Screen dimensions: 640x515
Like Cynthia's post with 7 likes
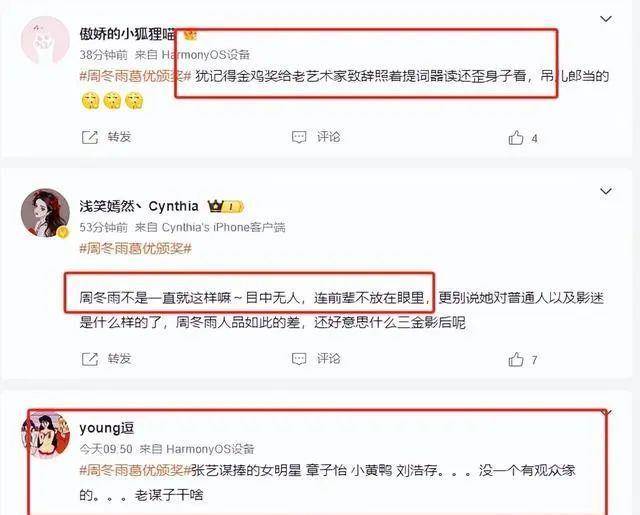coord(516,360)
